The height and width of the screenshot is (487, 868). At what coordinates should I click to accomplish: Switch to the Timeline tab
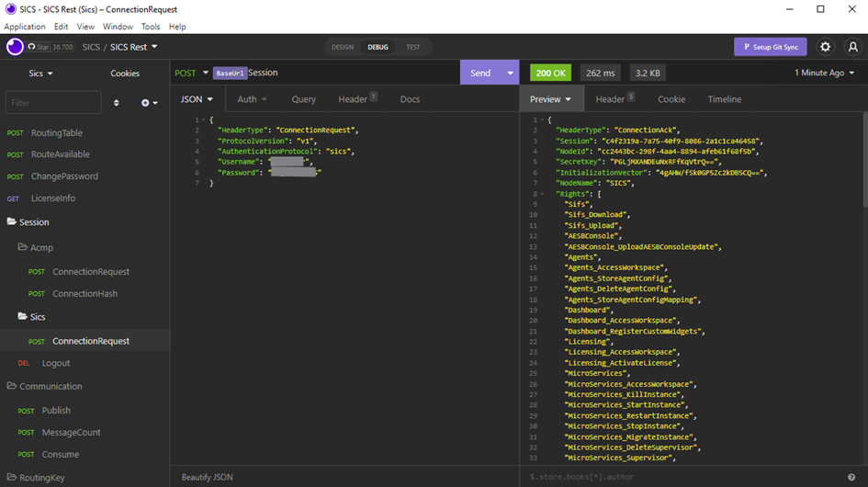(725, 99)
